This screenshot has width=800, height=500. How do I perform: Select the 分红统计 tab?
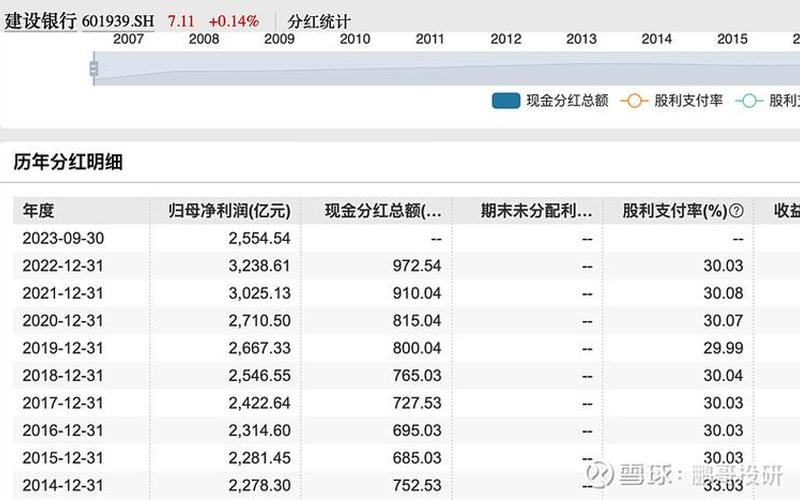coord(319,21)
